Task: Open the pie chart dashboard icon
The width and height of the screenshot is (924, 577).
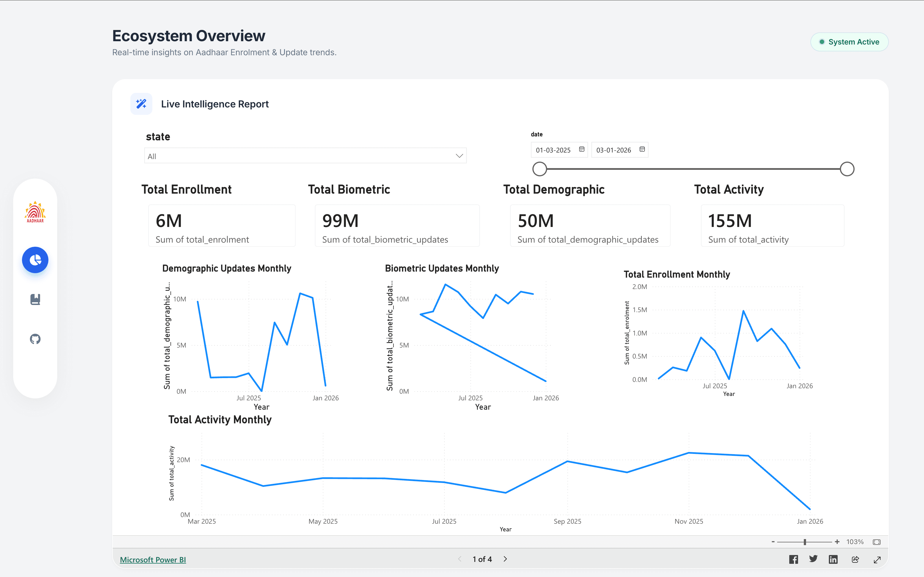Action: tap(35, 260)
